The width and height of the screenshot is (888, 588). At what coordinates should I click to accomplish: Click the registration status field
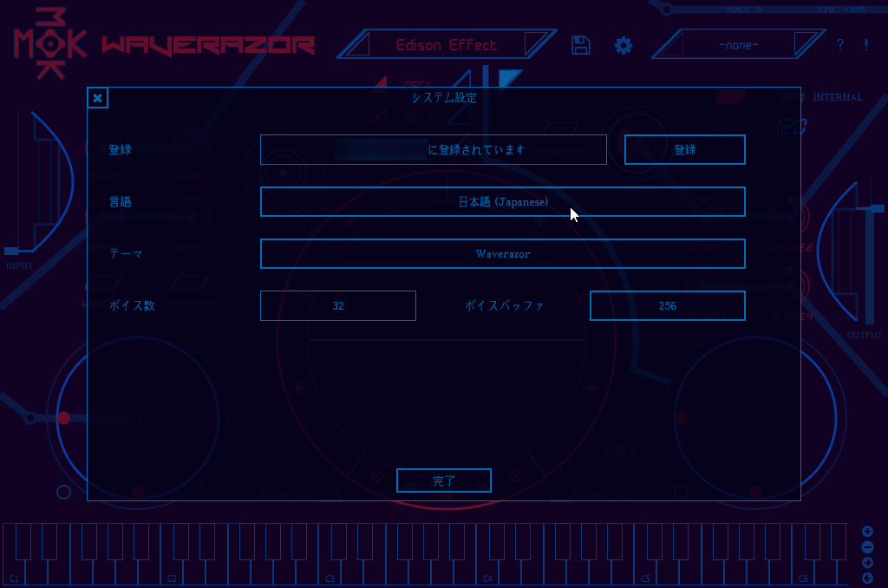tap(434, 149)
